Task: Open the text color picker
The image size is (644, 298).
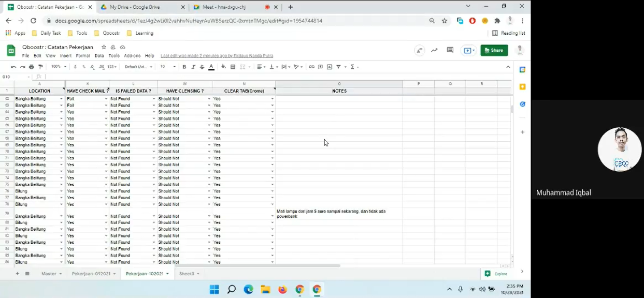Action: coord(211,67)
